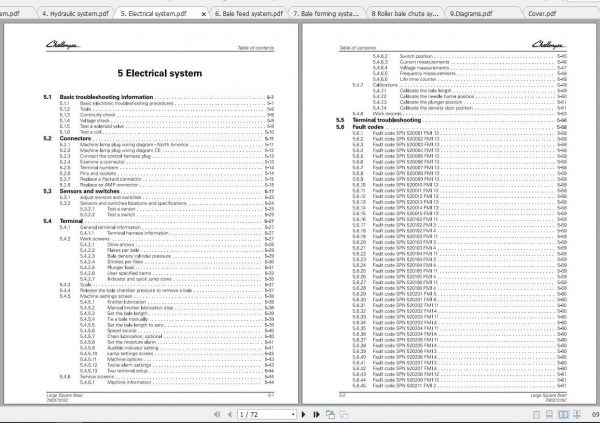Open the Cover.pdf tab
Image resolution: width=600 pixels, height=423 pixels.
coord(542,13)
